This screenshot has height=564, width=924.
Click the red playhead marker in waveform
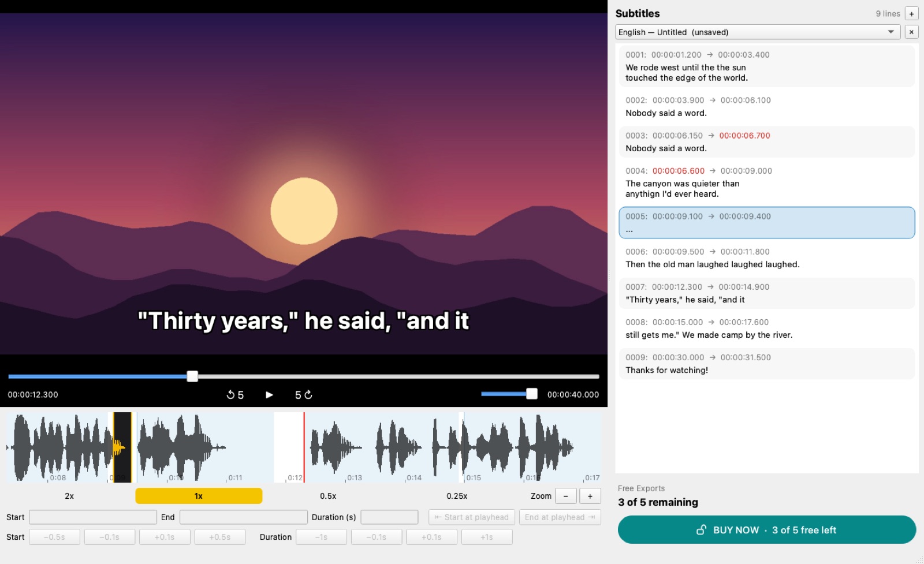point(304,447)
